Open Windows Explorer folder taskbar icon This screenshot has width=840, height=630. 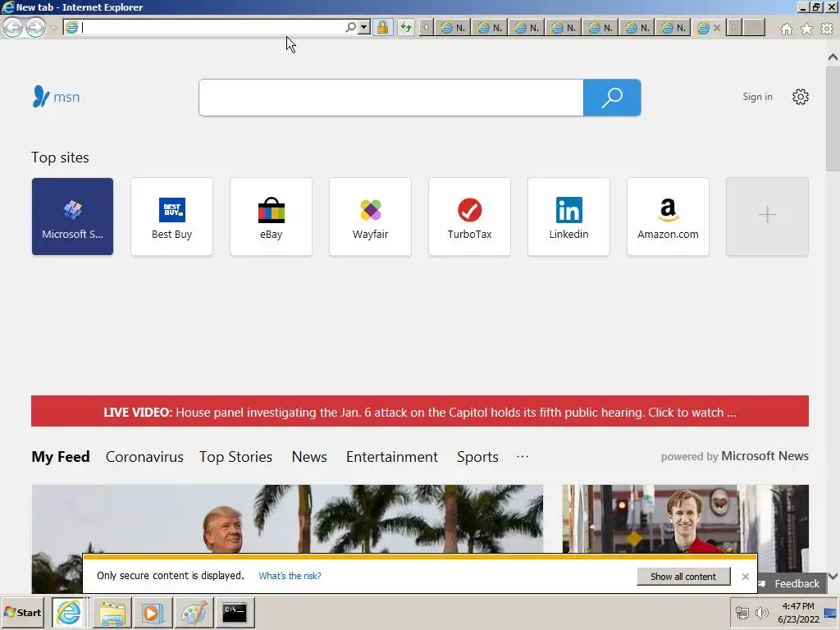point(112,612)
